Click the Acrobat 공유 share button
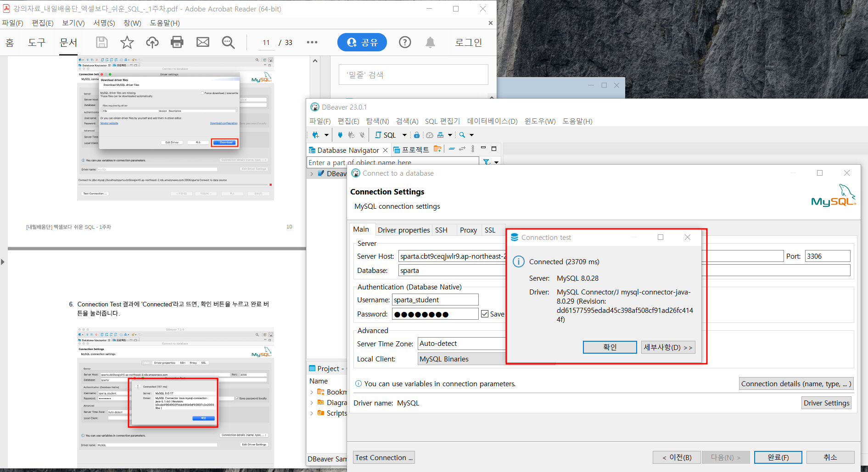The image size is (868, 472). (362, 42)
